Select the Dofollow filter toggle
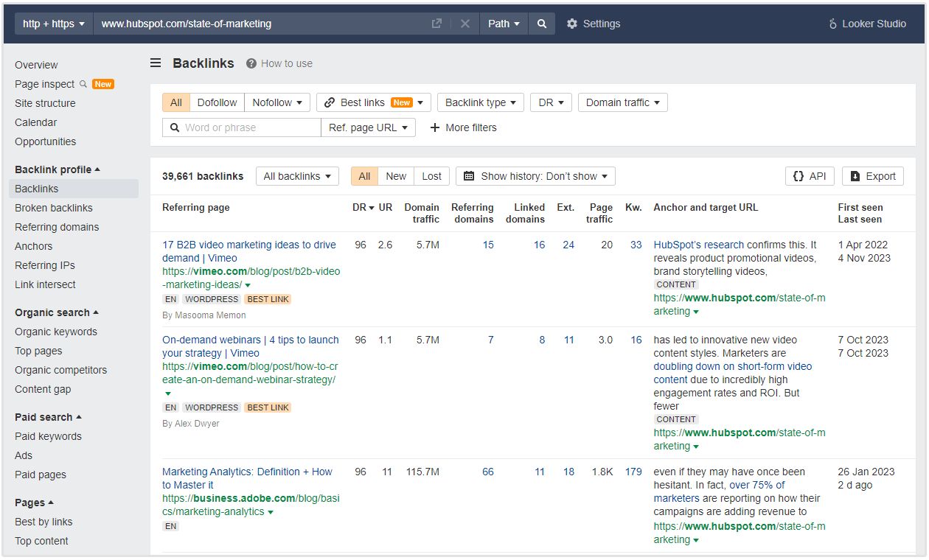929x560 pixels. [217, 102]
